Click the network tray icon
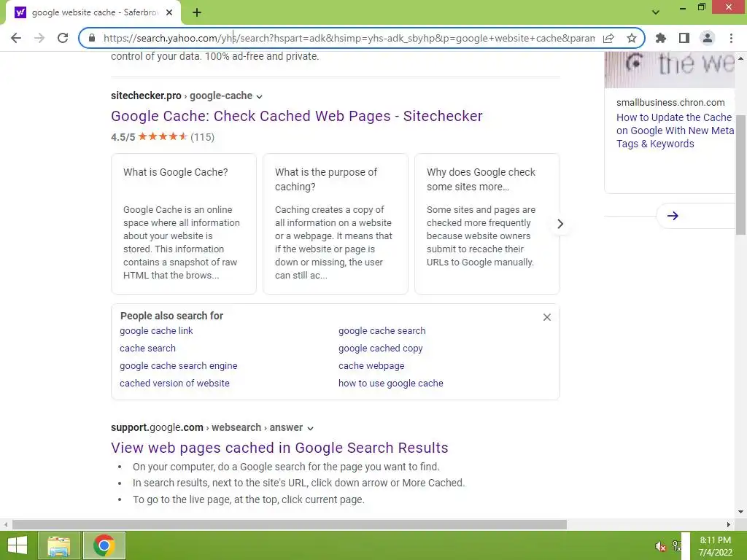 677,546
